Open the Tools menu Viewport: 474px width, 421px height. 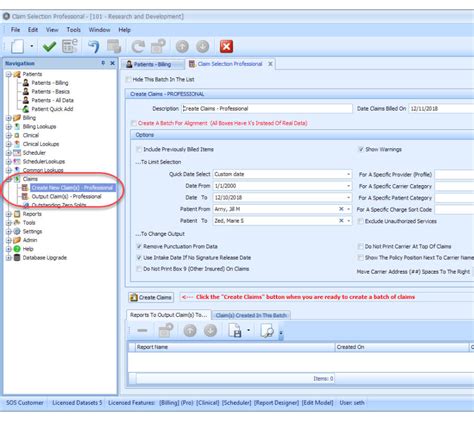[73, 30]
